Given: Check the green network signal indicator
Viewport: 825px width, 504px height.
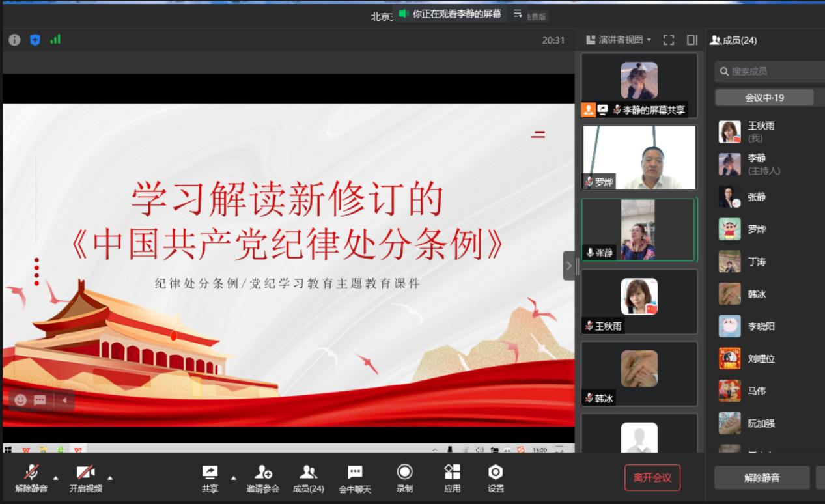Looking at the screenshot, I should click(55, 39).
